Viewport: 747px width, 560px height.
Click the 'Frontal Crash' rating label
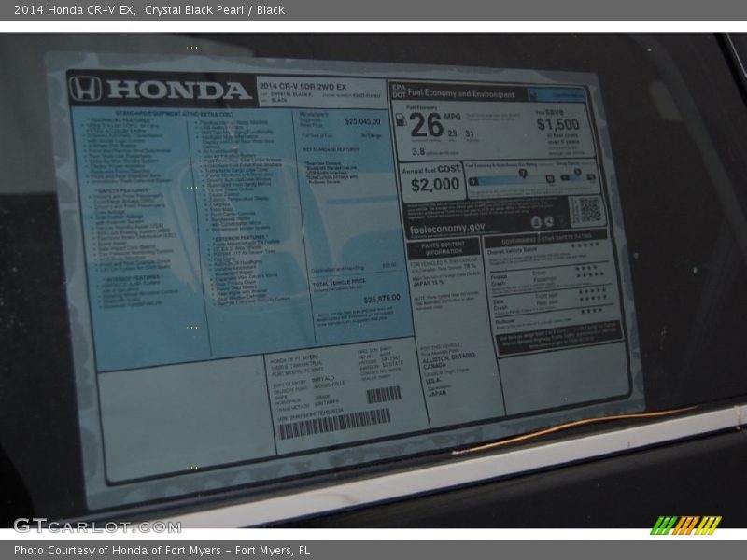click(499, 279)
